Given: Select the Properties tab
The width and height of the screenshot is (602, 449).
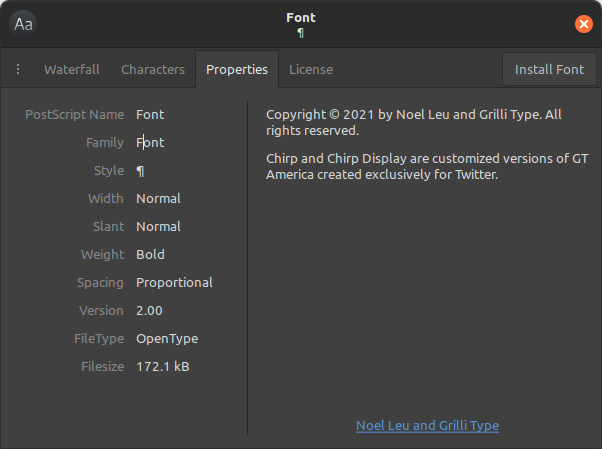Looking at the screenshot, I should click(x=237, y=70).
